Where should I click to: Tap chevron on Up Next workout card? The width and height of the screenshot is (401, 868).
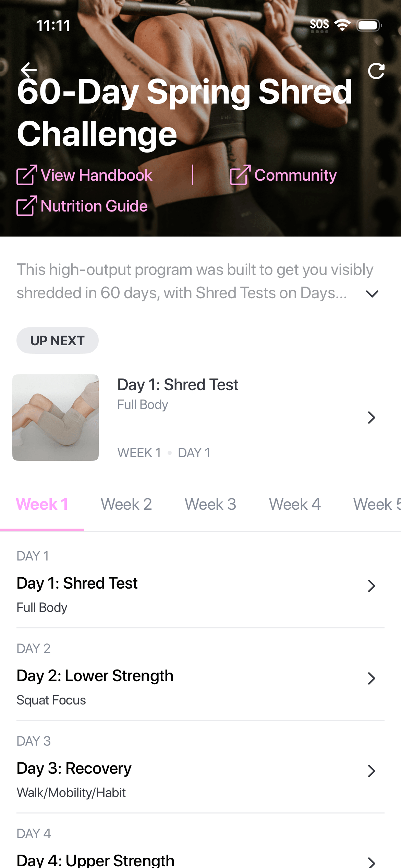click(x=372, y=418)
